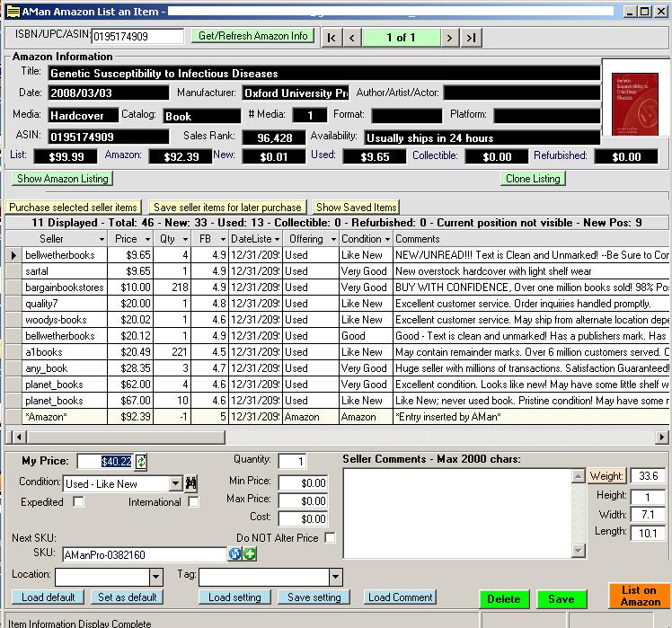Open the Qty column filter arrow
The image size is (672, 628).
[x=185, y=239]
